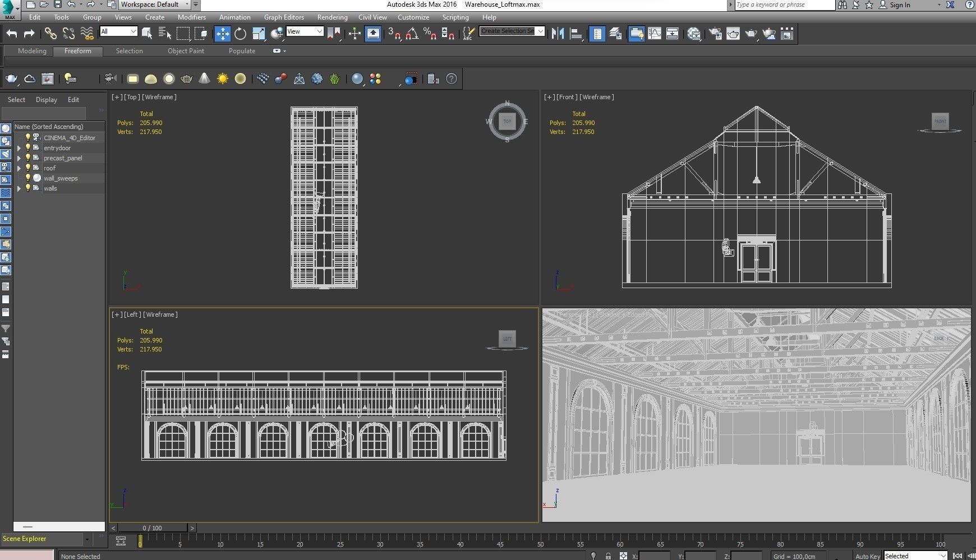Viewport: 976px width, 560px height.
Task: Toggle visibility bulb of roof
Action: pos(27,168)
